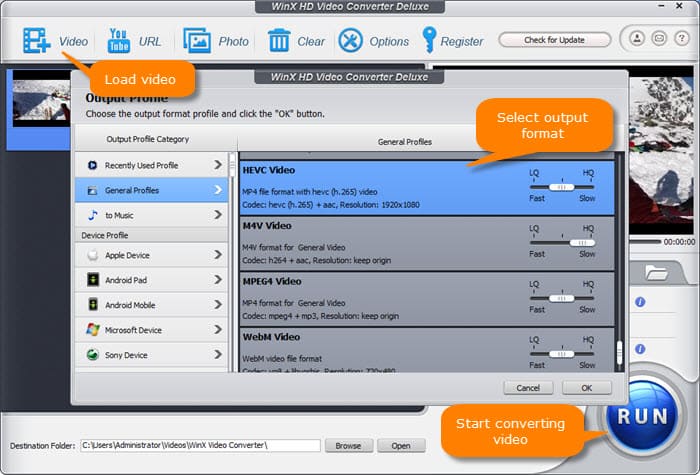Click the category list scrollbar handle
700x475 pixels.
coord(232,166)
